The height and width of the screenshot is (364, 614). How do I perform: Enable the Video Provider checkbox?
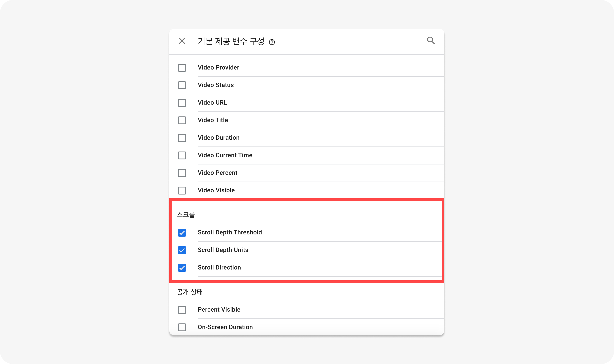click(182, 68)
